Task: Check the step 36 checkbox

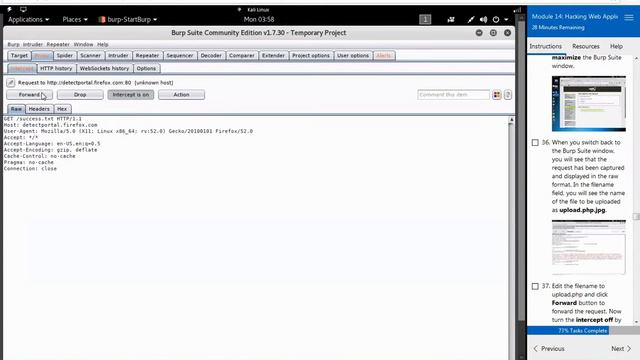Action: pyautogui.click(x=535, y=142)
